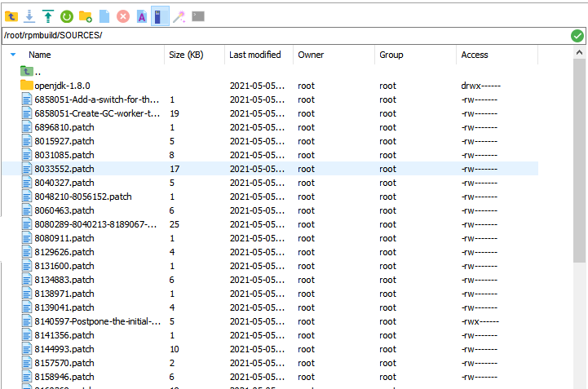Screen dimensions: 588x389
Task: Sort files by Last modified column
Action: click(x=254, y=55)
